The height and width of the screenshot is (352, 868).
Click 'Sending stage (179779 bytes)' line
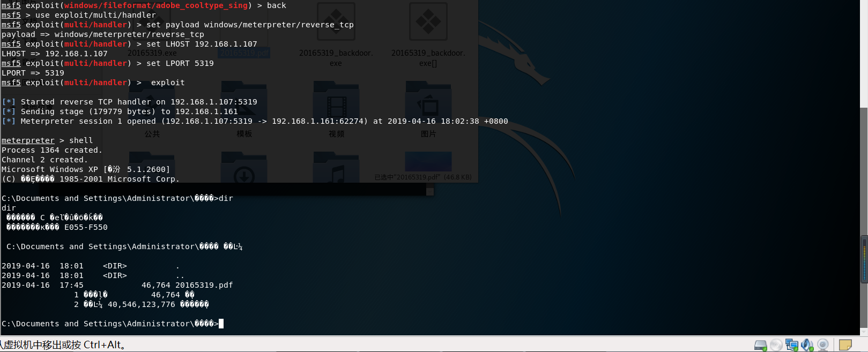click(x=120, y=111)
